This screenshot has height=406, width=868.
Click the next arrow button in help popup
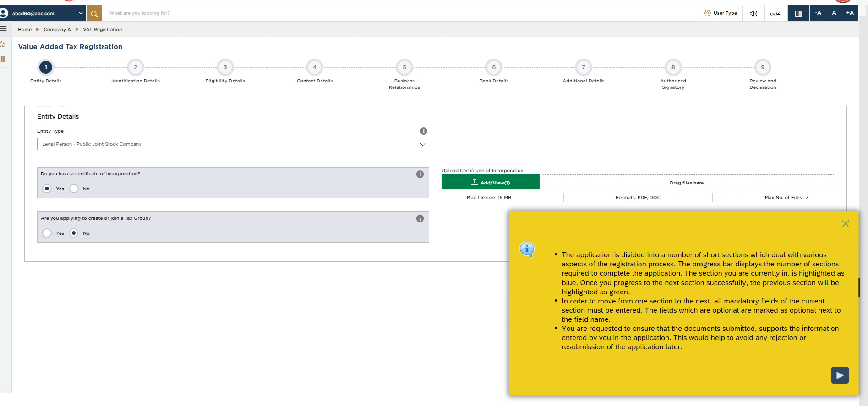(x=840, y=375)
